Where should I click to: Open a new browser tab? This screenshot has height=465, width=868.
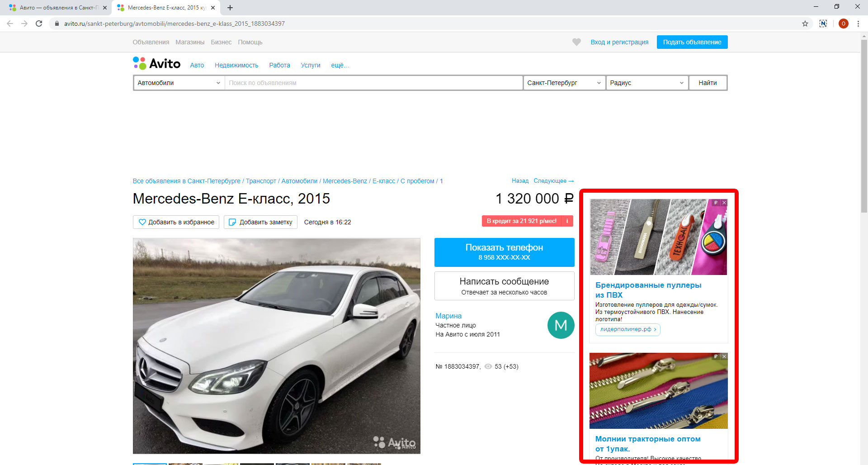point(230,8)
